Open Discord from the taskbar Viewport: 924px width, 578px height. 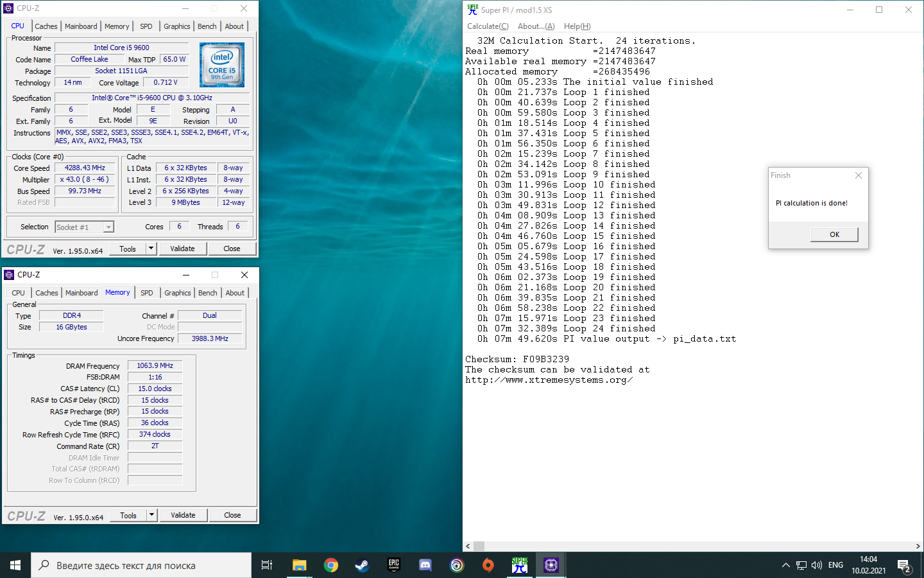425,565
